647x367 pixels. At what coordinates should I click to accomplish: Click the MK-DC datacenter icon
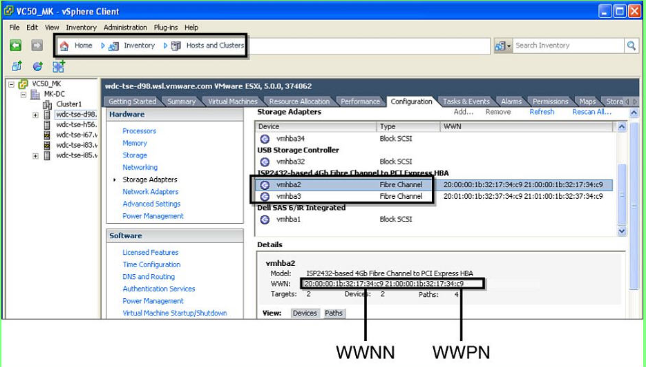35,94
